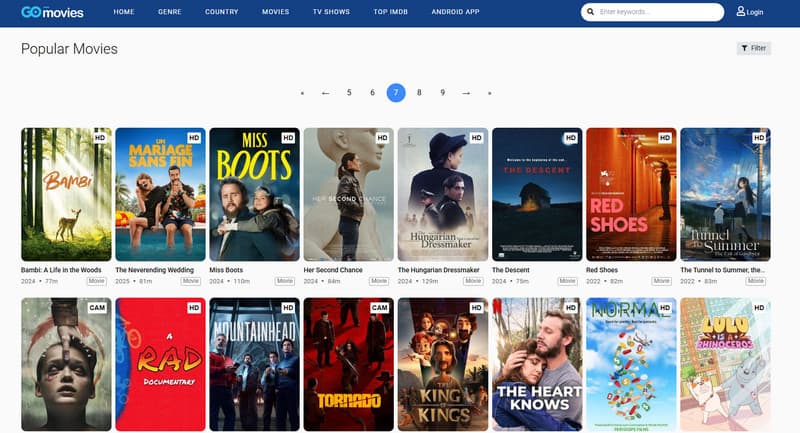Click the Filter button

[754, 48]
